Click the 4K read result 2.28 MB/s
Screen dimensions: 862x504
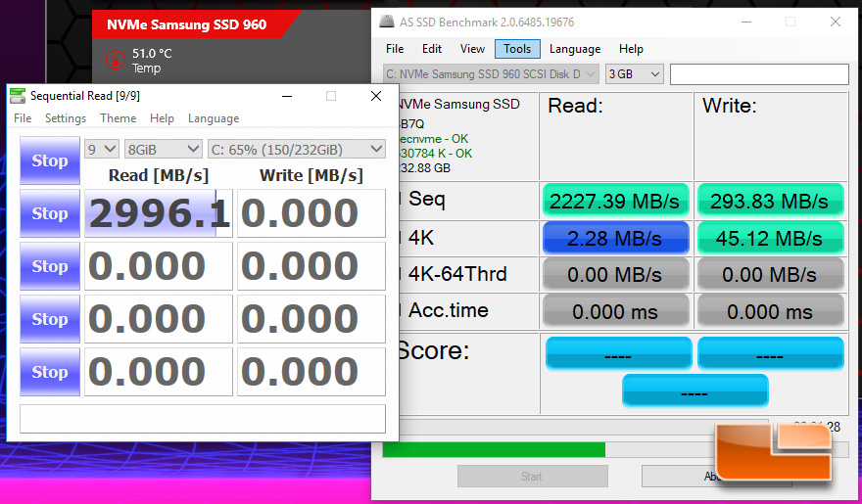[x=615, y=238]
